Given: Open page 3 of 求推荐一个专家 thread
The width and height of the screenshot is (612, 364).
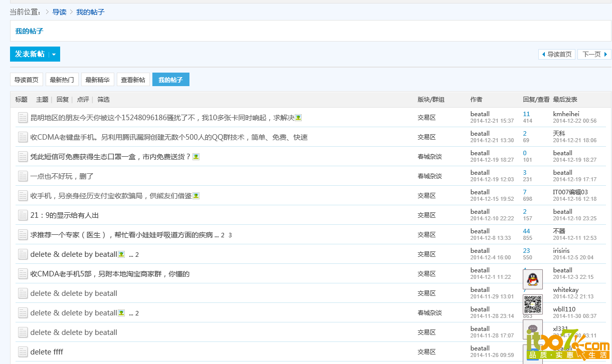Looking at the screenshot, I should pyautogui.click(x=230, y=235).
